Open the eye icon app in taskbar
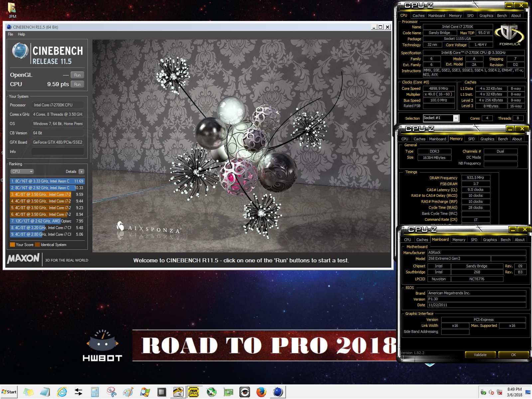The height and width of the screenshot is (399, 532). 245,392
